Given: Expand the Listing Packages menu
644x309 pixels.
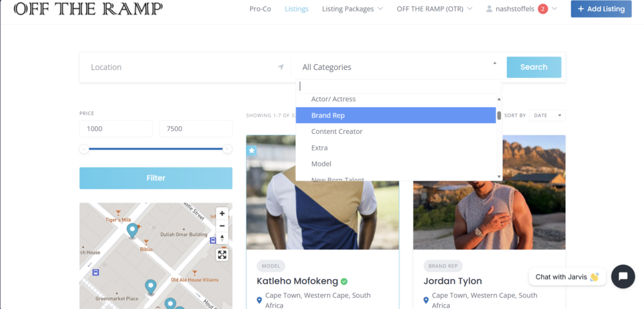Looking at the screenshot, I should (352, 9).
